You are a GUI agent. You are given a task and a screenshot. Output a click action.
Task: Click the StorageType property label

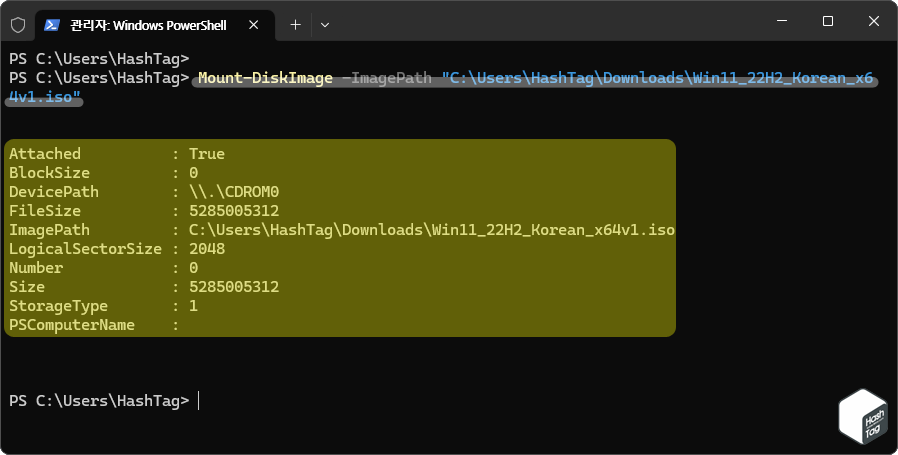tap(58, 305)
